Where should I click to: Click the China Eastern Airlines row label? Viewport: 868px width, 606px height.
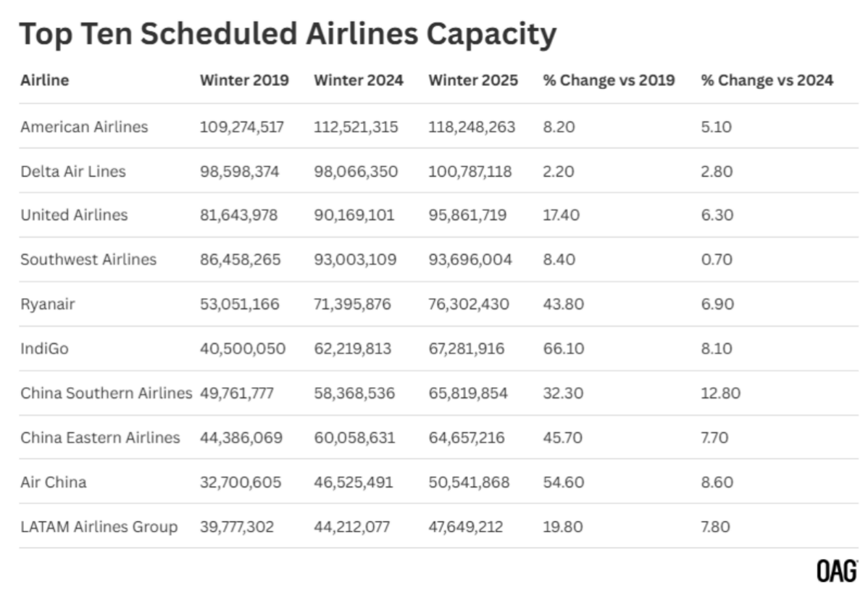pyautogui.click(x=100, y=438)
